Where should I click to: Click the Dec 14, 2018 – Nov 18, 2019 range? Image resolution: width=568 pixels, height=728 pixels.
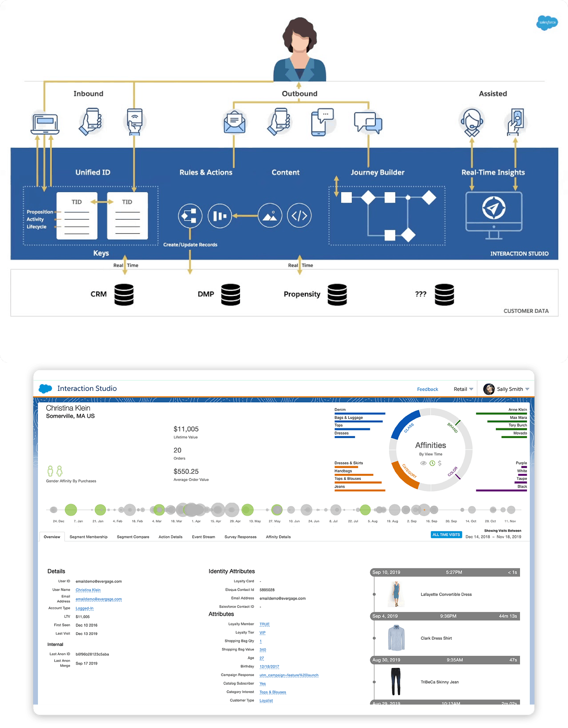[x=493, y=537]
